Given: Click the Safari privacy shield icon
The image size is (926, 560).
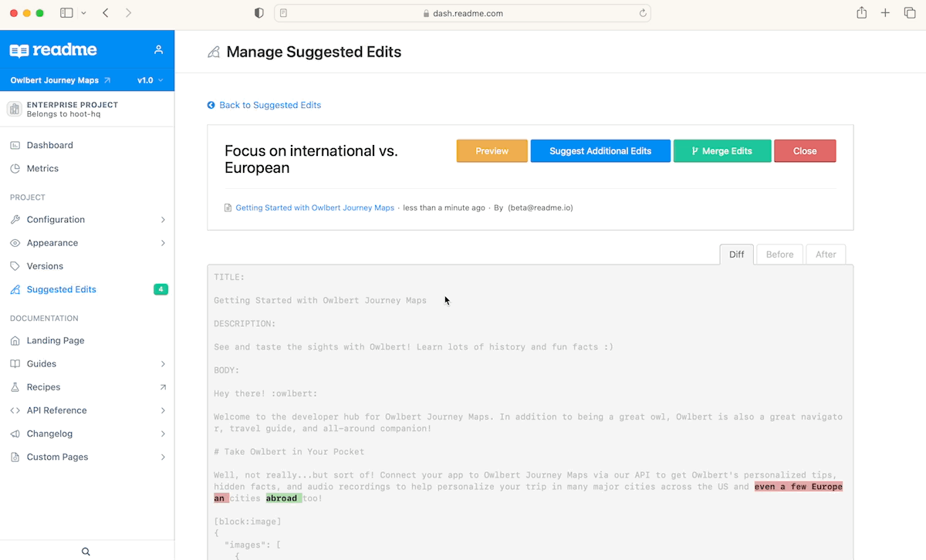Looking at the screenshot, I should point(259,13).
